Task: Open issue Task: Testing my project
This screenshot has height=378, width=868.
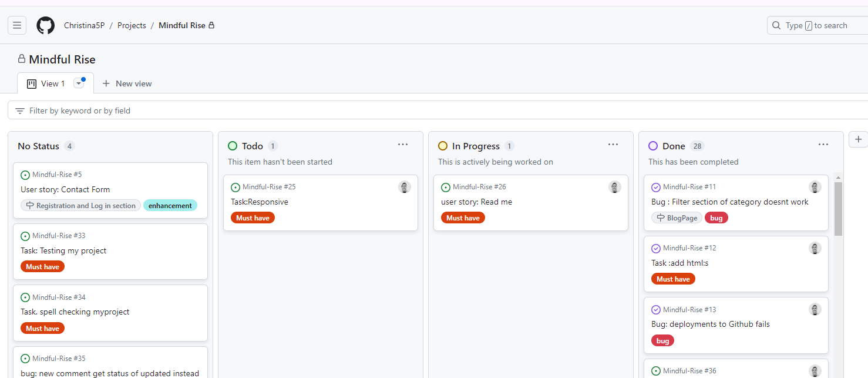Action: (x=63, y=250)
